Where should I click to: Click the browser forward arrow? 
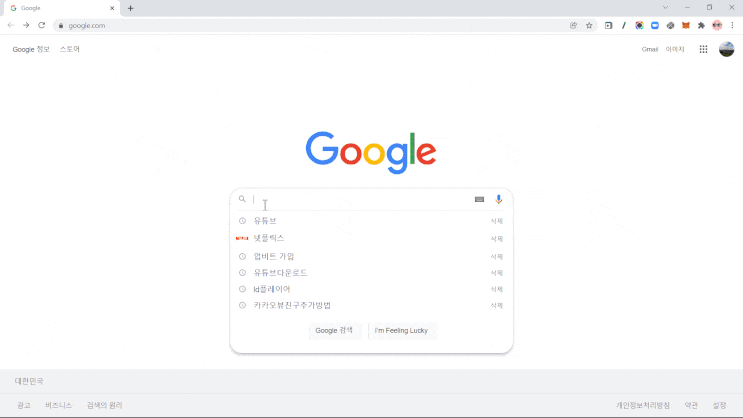pos(26,25)
